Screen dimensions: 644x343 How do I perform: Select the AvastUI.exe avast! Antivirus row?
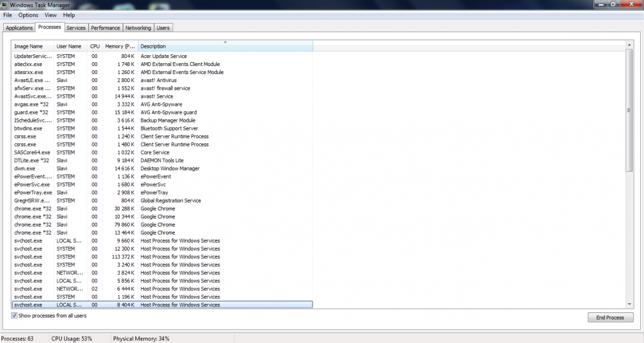click(162, 80)
